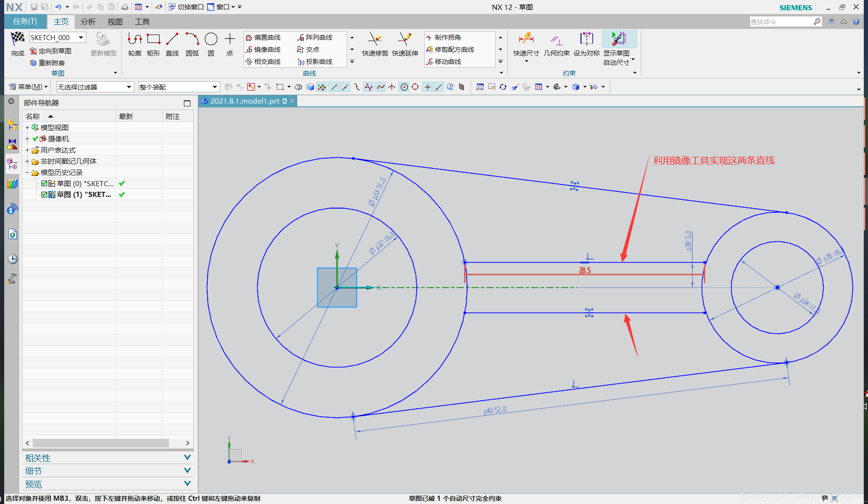This screenshot has height=504, width=868.
Task: Choose Mirror Curve (镜像曲线) command
Action: click(263, 49)
